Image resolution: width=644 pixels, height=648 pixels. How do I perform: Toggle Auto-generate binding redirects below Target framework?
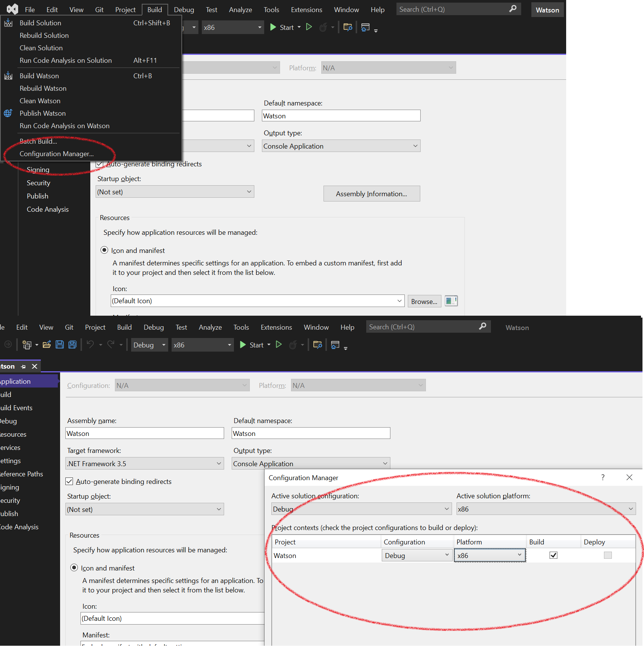click(70, 481)
